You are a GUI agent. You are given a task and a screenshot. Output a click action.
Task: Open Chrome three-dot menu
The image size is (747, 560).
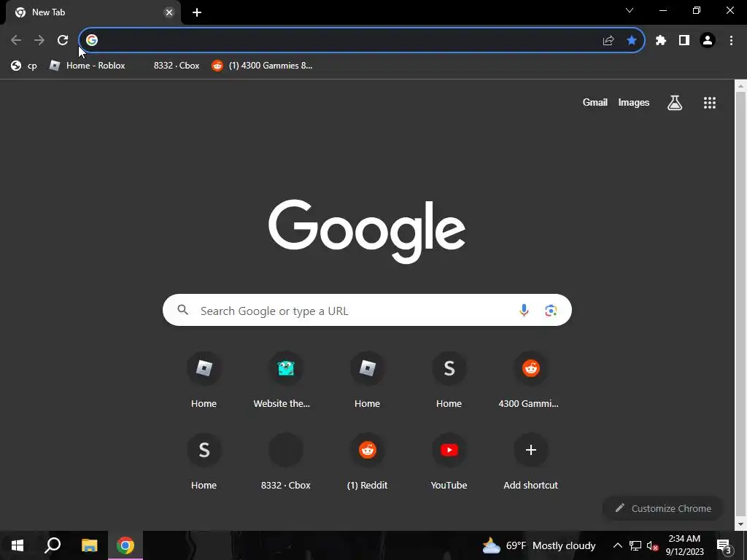click(731, 40)
